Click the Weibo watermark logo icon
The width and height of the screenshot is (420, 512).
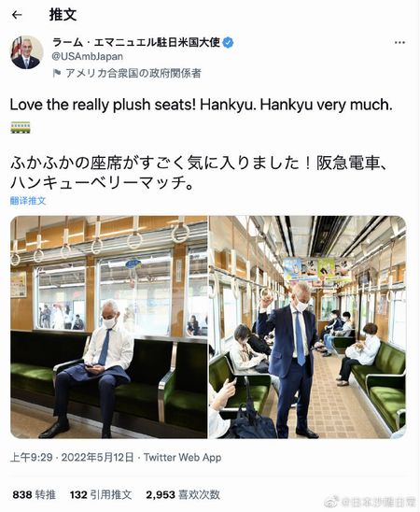point(332,502)
